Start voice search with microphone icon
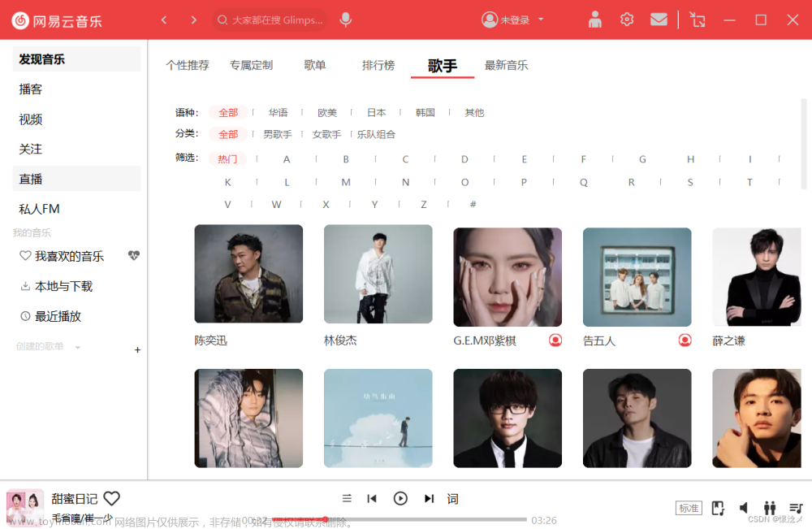Viewport: 812px width, 529px height. (x=345, y=20)
